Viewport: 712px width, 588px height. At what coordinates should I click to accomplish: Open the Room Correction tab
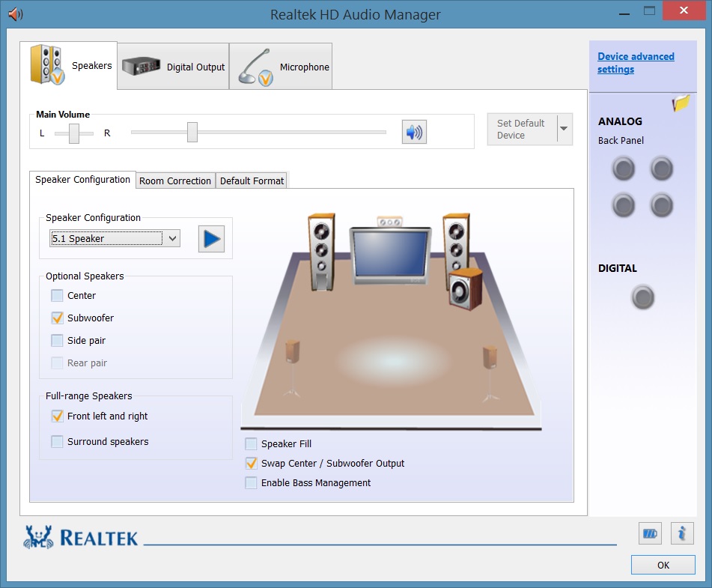pyautogui.click(x=175, y=181)
